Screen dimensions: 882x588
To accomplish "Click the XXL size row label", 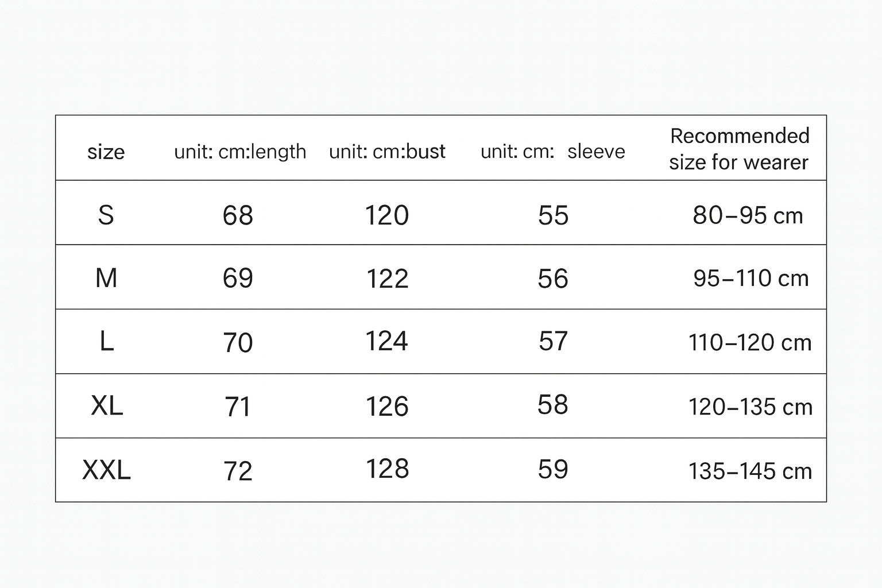I will click(107, 470).
